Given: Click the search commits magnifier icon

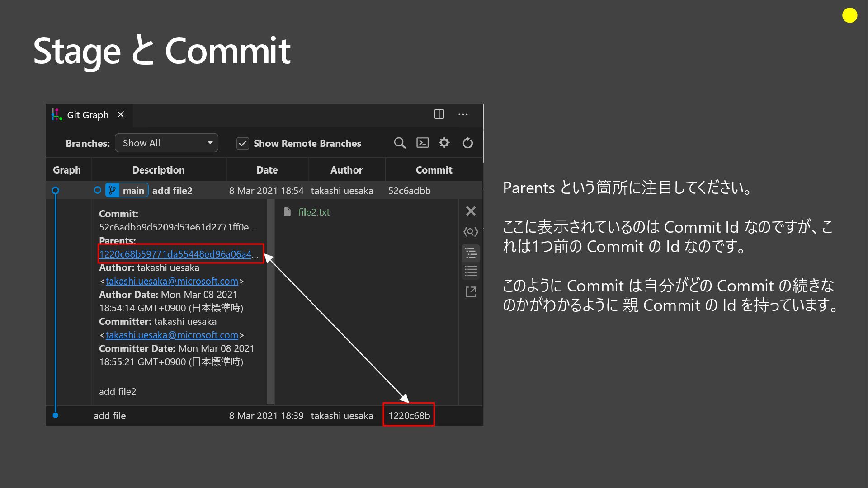Looking at the screenshot, I should [400, 143].
